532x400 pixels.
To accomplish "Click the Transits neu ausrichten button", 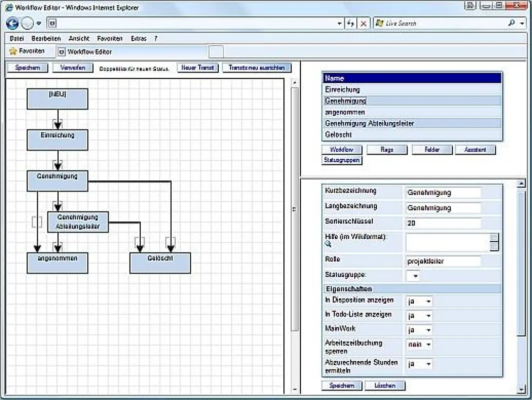I will [257, 68].
